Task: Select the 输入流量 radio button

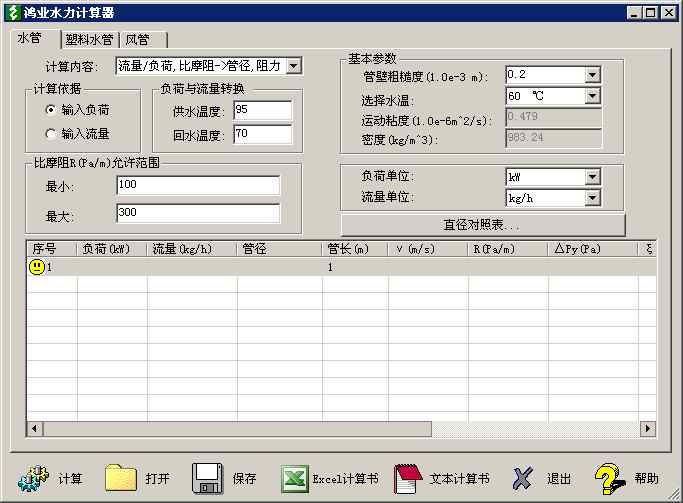Action: coord(51,133)
